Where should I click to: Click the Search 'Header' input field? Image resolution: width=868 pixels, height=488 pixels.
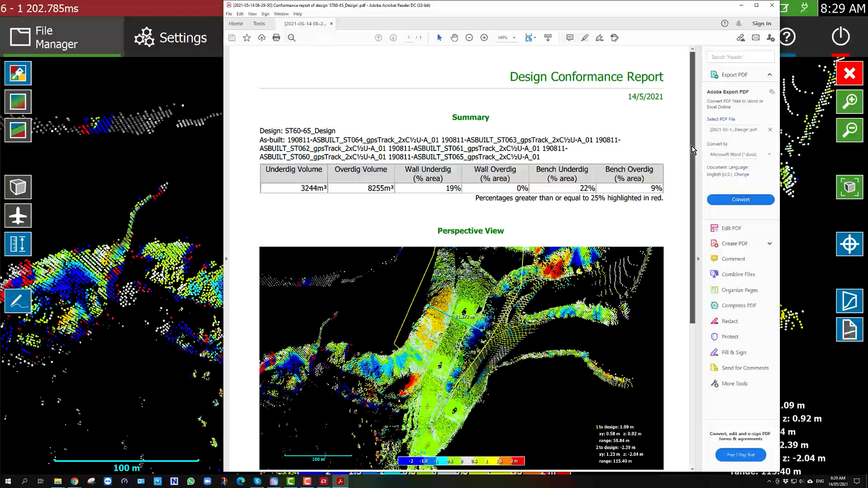coord(740,57)
